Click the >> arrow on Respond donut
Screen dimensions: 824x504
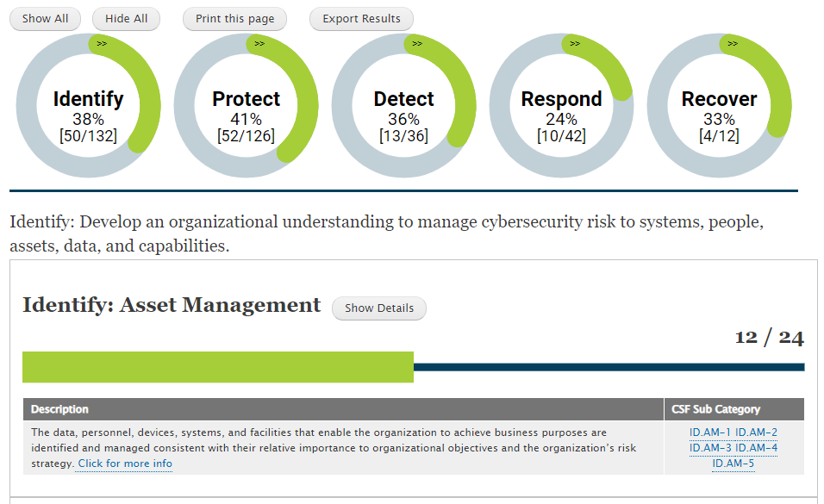tap(575, 43)
